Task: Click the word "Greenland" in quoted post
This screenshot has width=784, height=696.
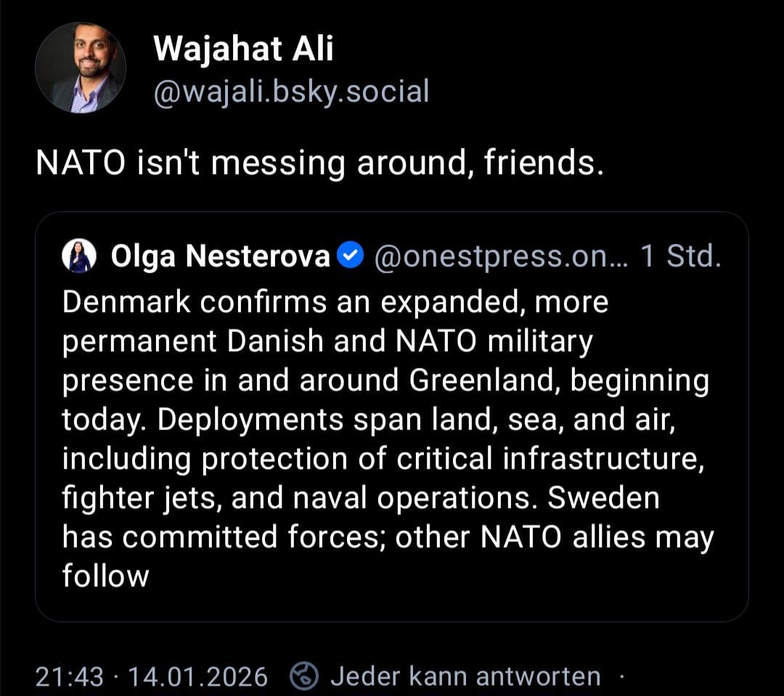Action: pos(484,380)
